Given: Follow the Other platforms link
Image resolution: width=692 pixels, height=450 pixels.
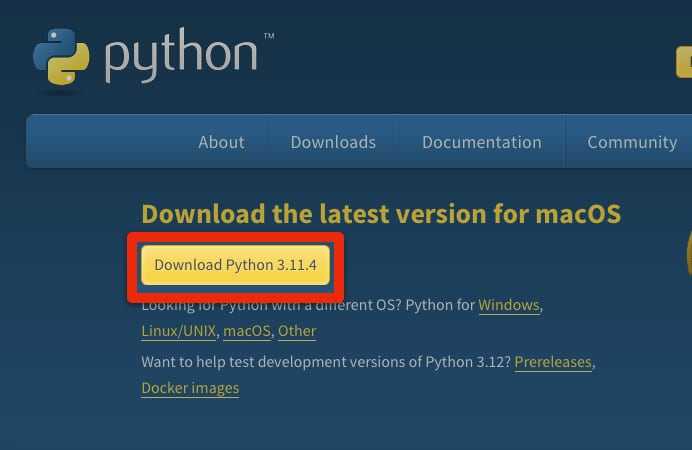Looking at the screenshot, I should coord(297,331).
